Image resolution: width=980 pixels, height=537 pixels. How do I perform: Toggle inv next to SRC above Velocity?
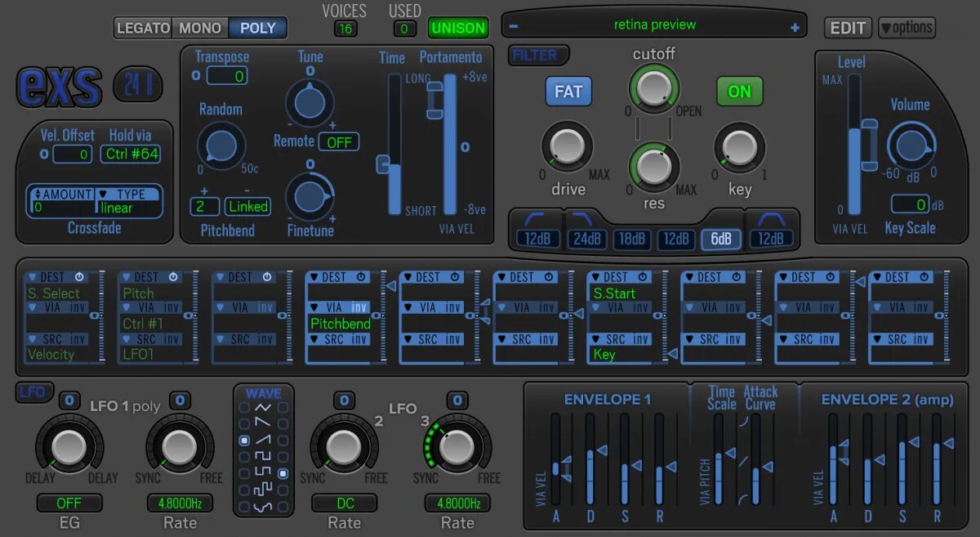(x=78, y=339)
